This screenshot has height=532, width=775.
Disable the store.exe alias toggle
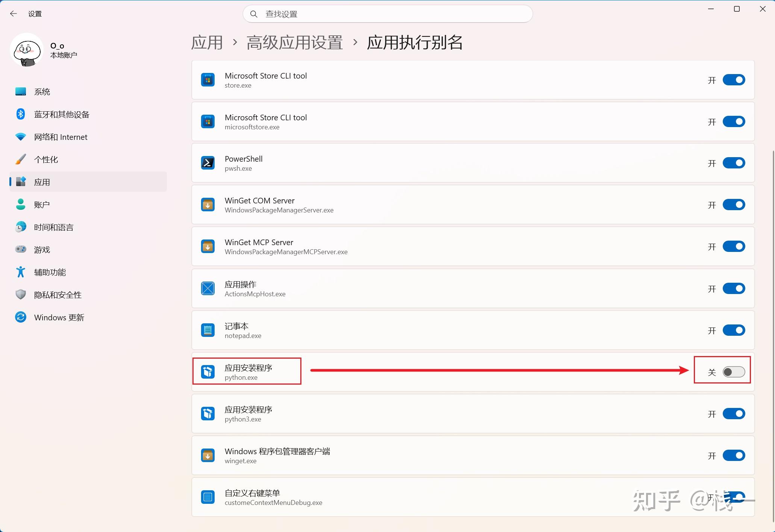click(734, 80)
